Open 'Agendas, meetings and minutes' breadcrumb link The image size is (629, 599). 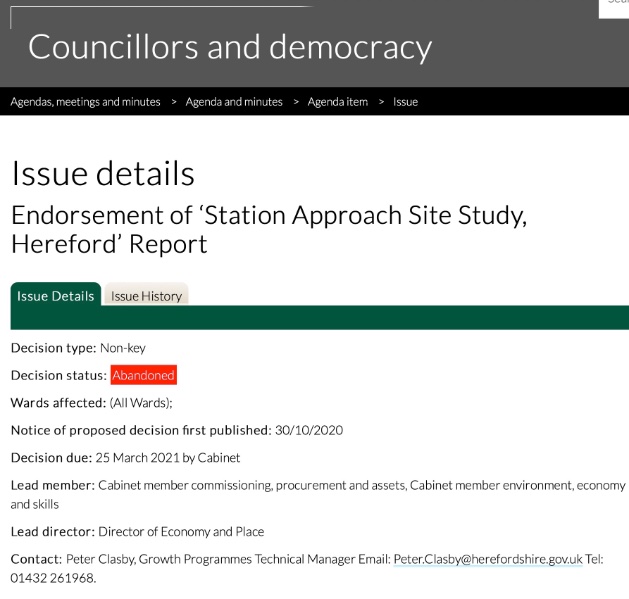85,102
